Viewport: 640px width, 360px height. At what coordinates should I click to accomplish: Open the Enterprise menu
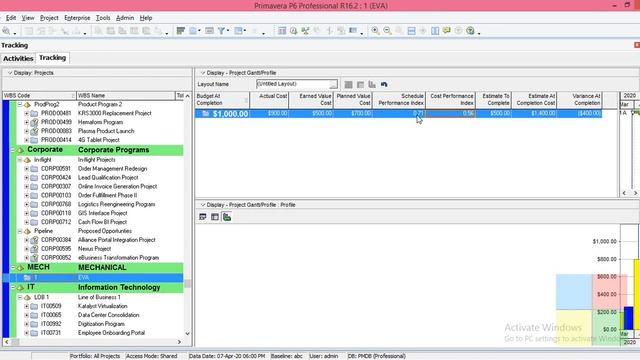click(x=77, y=18)
